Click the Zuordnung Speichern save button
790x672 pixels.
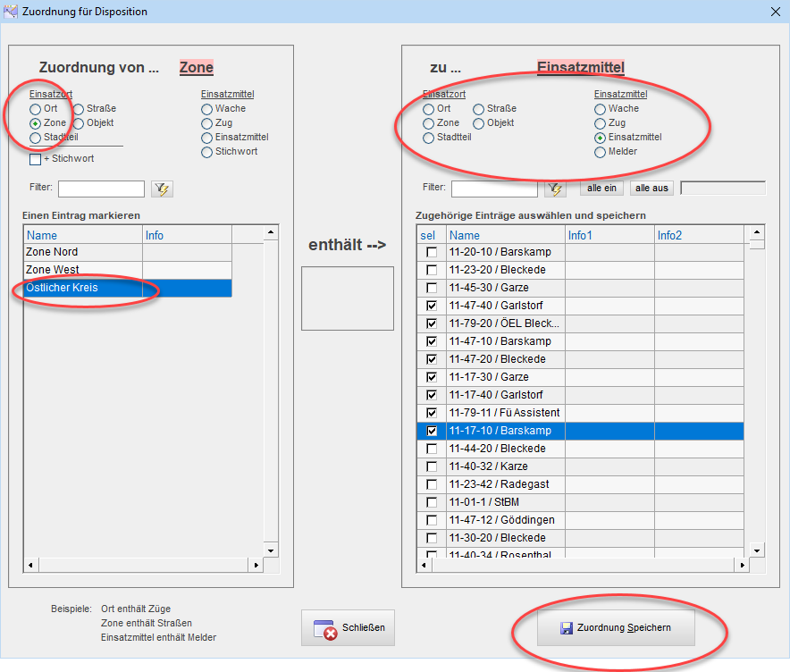[616, 628]
